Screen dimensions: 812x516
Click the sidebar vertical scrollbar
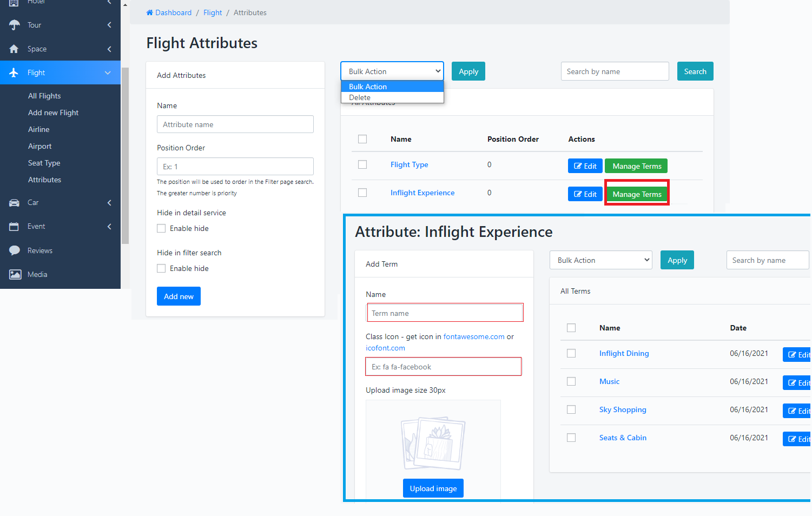125,157
